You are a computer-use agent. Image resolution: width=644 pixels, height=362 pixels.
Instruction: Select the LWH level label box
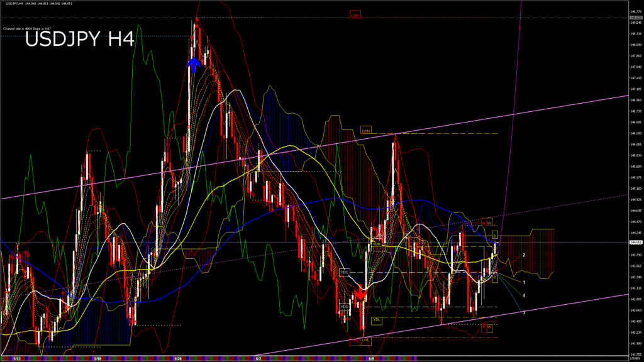(365, 131)
